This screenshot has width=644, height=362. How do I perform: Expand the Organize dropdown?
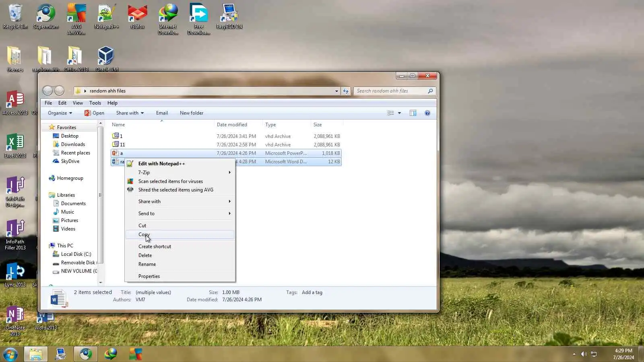(x=60, y=113)
